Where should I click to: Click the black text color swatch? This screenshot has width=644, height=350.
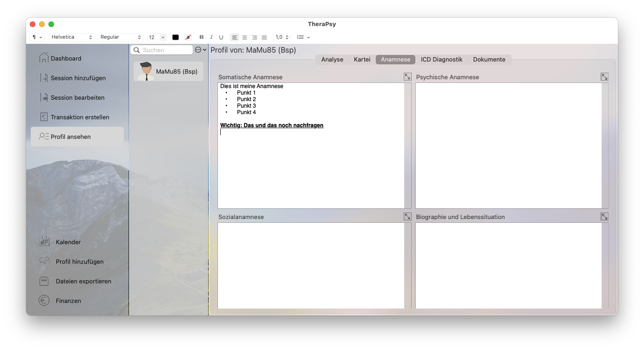point(176,37)
